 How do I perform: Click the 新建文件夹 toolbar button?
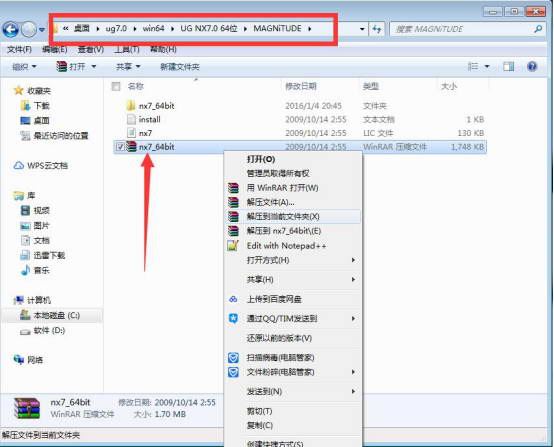180,66
